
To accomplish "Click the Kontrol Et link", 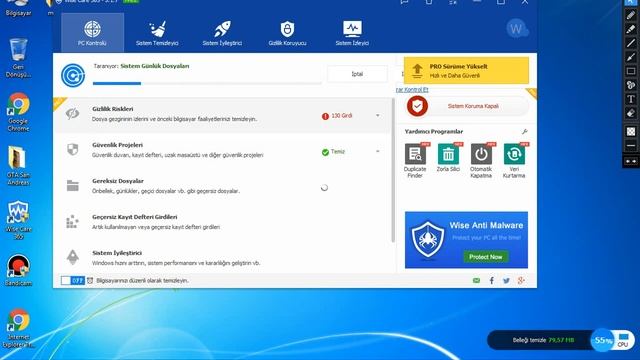I will [x=412, y=89].
